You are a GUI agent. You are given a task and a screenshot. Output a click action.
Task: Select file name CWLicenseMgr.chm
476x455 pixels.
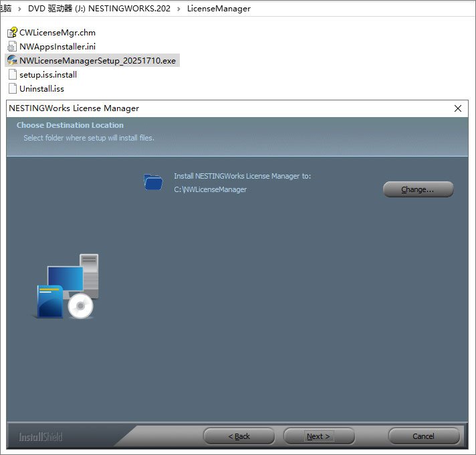point(57,33)
